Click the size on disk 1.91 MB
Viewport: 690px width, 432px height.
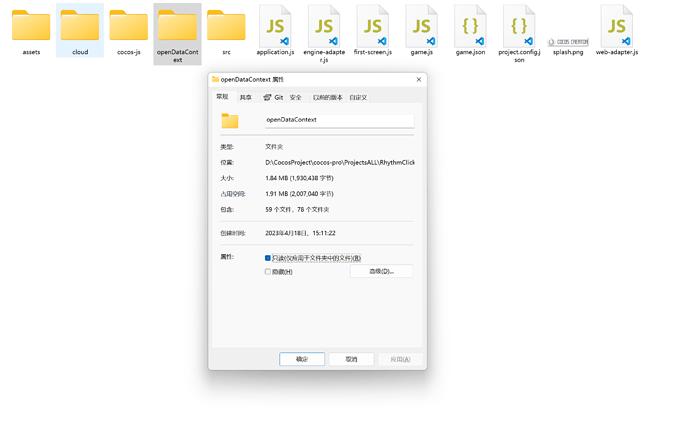tap(299, 194)
